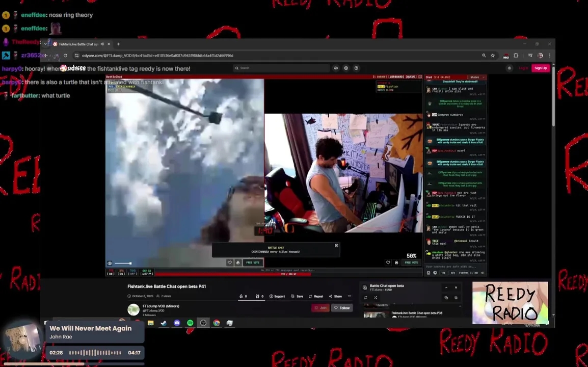Click the Repost button
The height and width of the screenshot is (367, 588).
(x=316, y=296)
